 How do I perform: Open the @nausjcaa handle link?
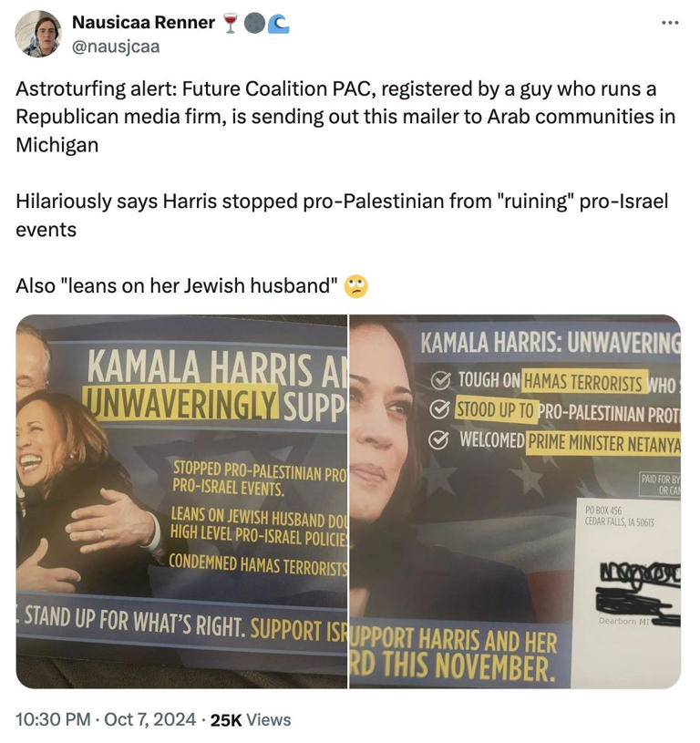[x=116, y=46]
